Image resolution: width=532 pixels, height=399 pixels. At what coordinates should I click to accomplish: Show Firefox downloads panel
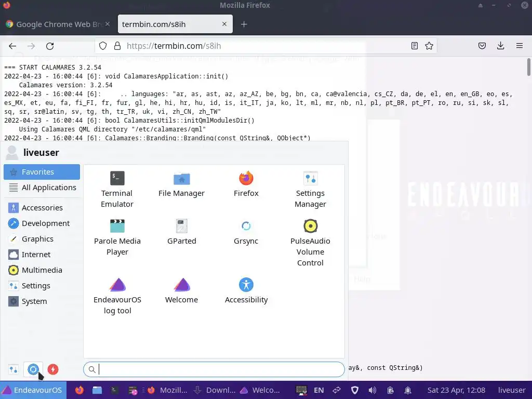point(500,46)
